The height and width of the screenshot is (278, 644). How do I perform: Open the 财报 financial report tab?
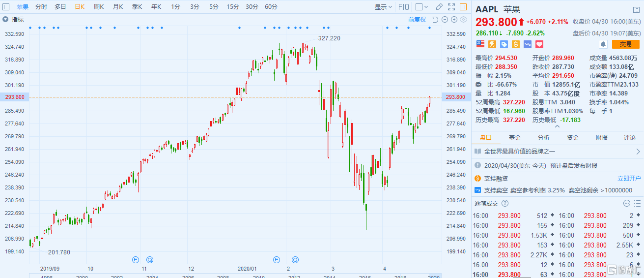pyautogui.click(x=601, y=138)
